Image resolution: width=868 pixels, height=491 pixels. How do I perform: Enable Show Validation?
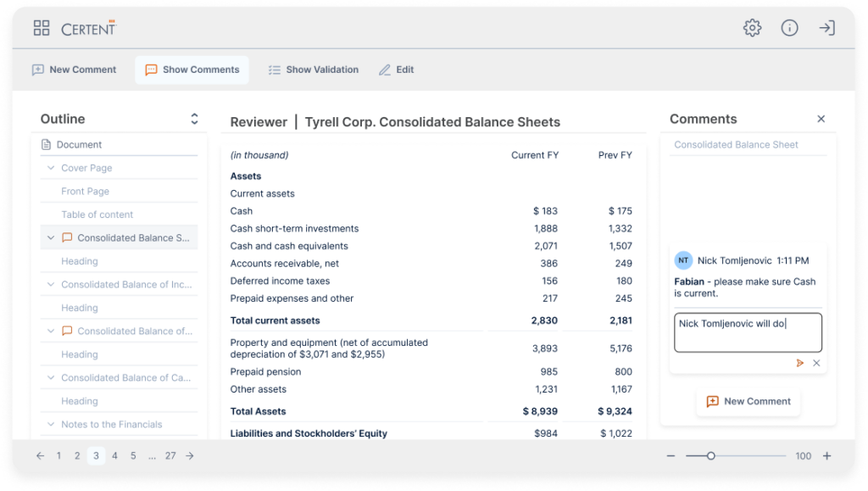[x=313, y=70]
